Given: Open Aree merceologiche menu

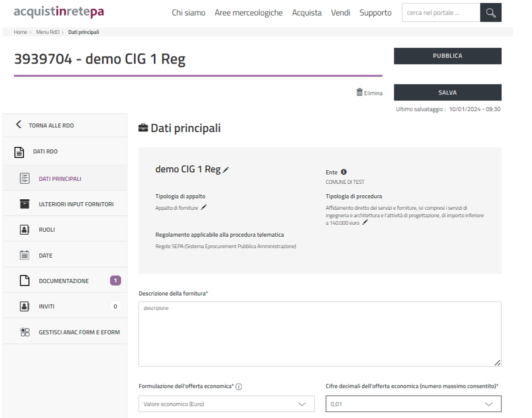Looking at the screenshot, I should tap(248, 13).
